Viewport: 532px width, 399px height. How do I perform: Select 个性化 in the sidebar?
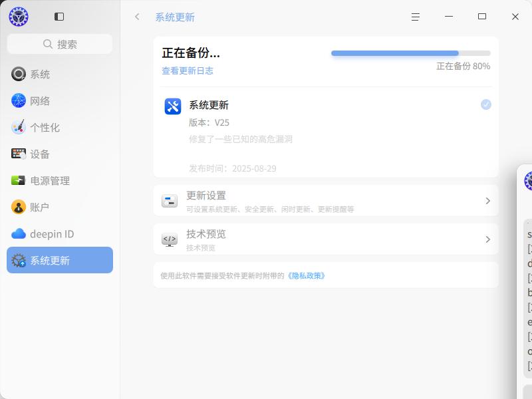pos(60,127)
